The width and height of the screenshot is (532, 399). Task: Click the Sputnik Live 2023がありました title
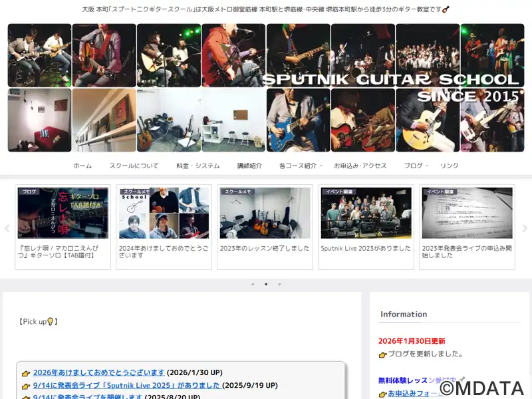[x=366, y=248]
